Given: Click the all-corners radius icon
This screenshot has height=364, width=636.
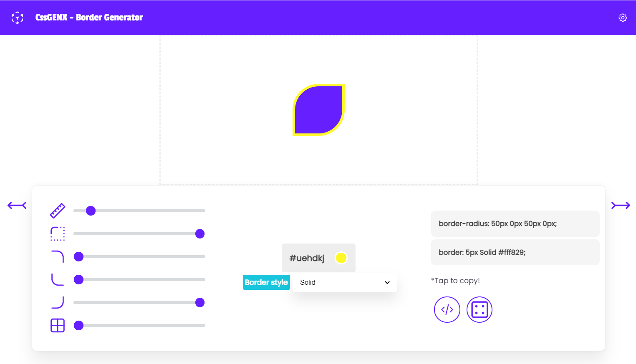Looking at the screenshot, I should (58, 233).
